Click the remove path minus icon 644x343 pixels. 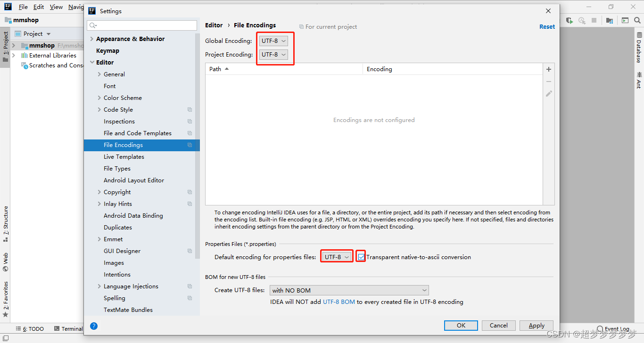coord(549,82)
